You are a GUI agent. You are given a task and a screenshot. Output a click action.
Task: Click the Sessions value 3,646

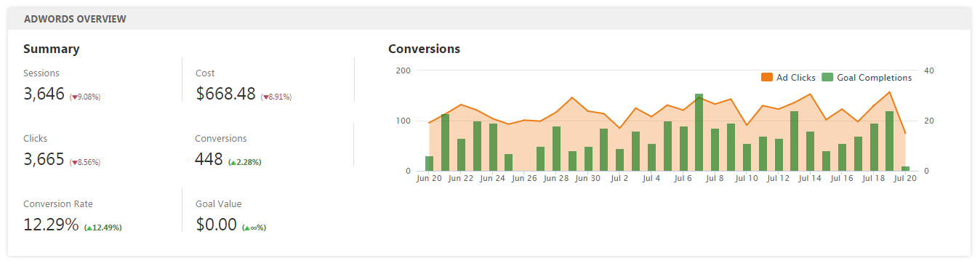(44, 94)
